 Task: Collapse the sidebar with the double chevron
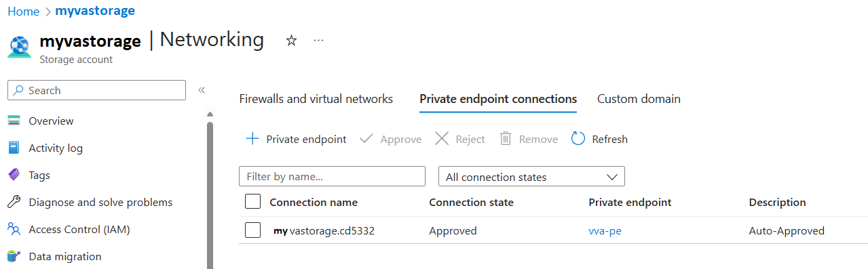click(x=202, y=90)
